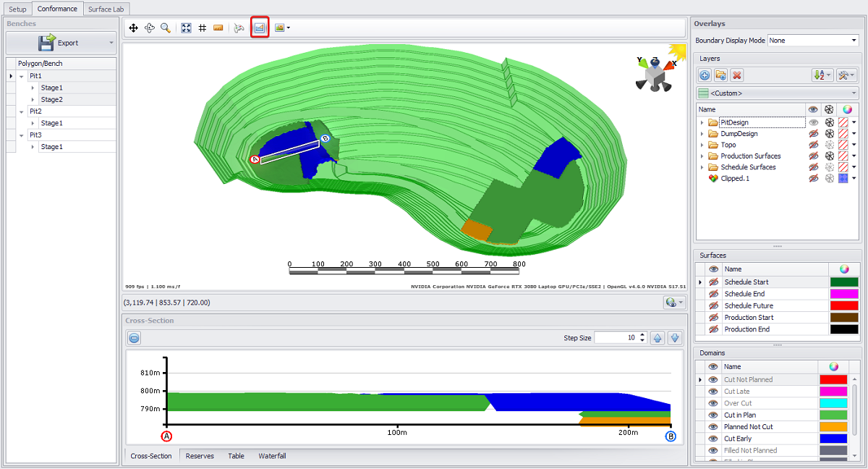Select Stage2 under Pit1
This screenshot has height=469, width=868.
[51, 100]
